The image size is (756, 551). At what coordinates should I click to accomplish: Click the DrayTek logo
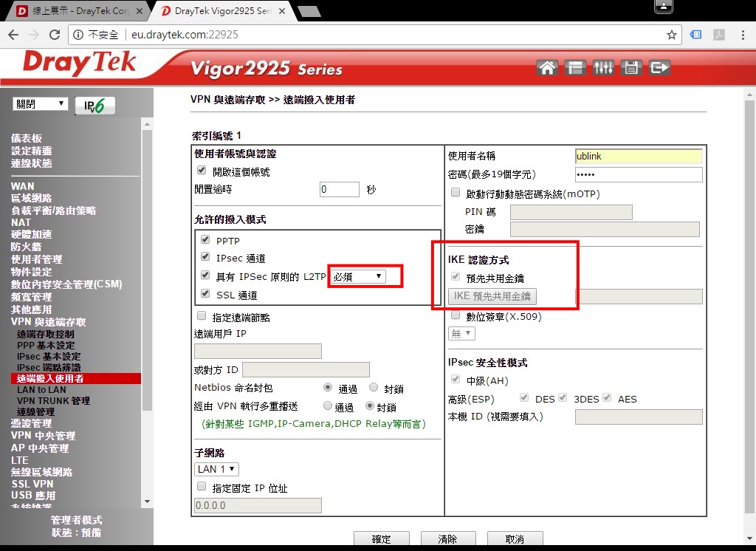80,63
